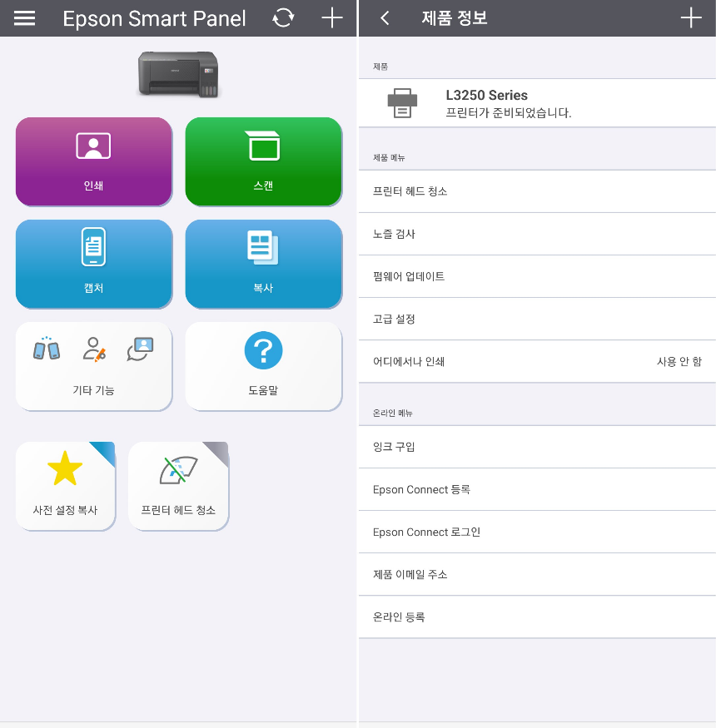
Task: Go back from 제품 정보 screen
Action: [x=385, y=18]
